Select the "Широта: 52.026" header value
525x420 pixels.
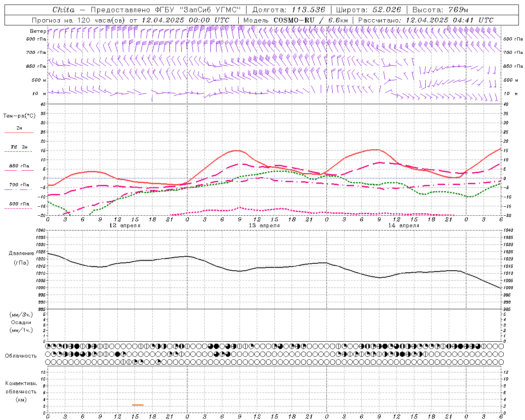(x=368, y=10)
